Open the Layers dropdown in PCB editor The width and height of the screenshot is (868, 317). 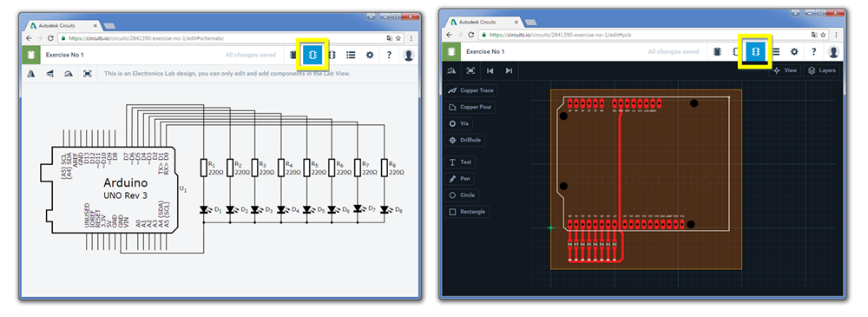tap(822, 70)
